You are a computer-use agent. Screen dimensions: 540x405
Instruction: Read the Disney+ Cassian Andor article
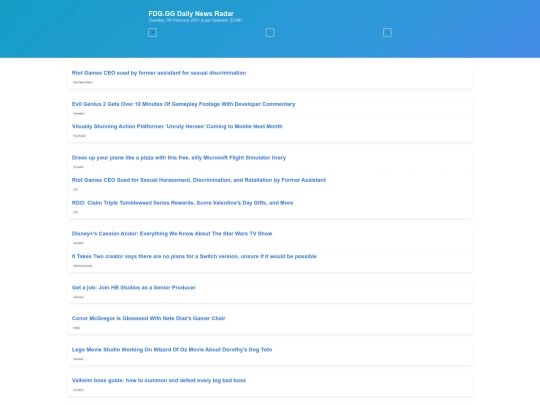pyautogui.click(x=172, y=233)
